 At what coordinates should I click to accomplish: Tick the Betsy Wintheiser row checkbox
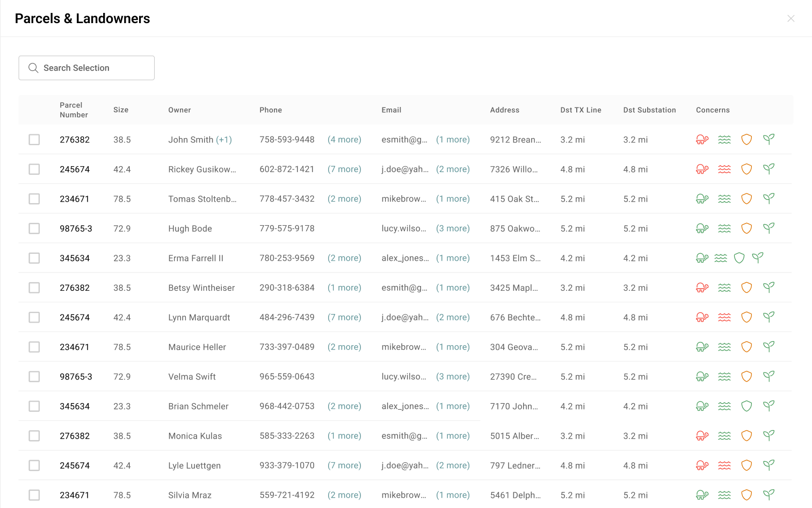point(34,288)
